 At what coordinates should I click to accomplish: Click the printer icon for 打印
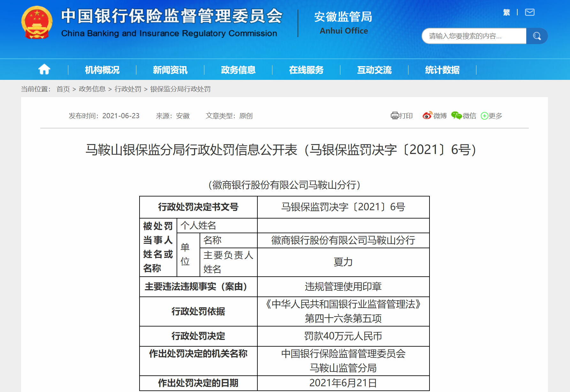click(x=395, y=116)
